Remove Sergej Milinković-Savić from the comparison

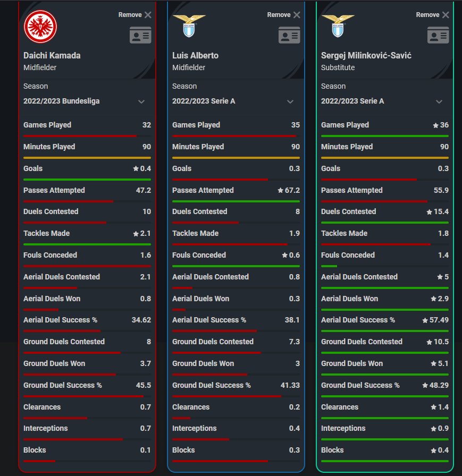[433, 15]
